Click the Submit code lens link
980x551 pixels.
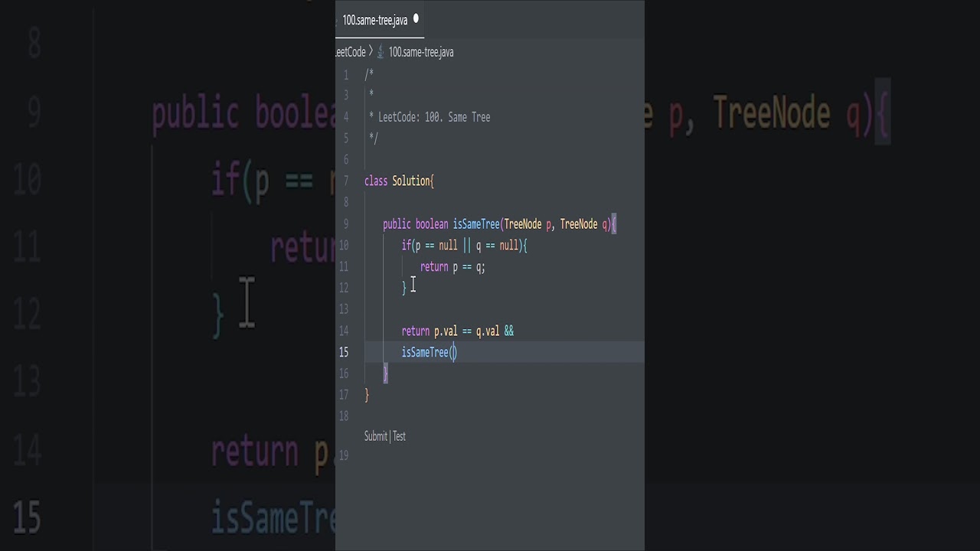tap(376, 436)
